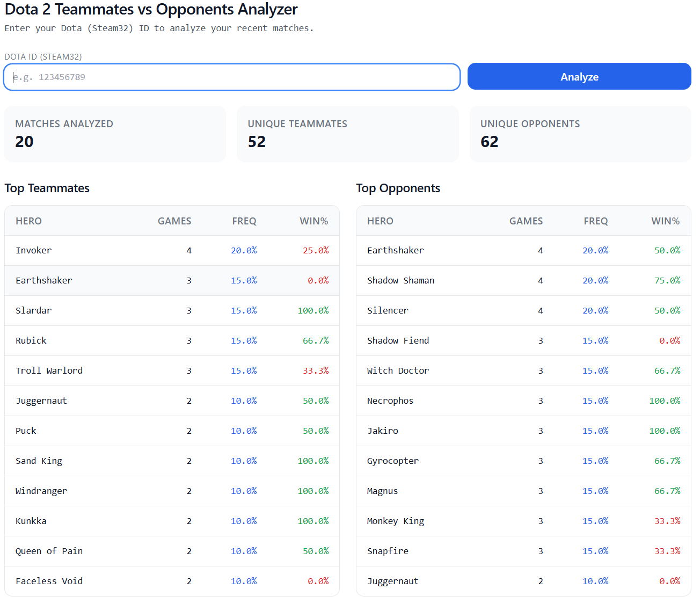700x611 pixels.
Task: Select the Unique Opponents value 62
Action: pyautogui.click(x=489, y=142)
